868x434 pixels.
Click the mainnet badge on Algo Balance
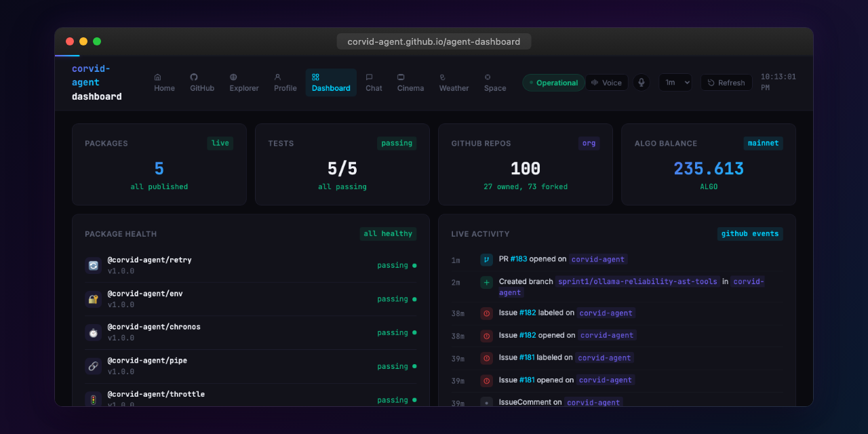763,143
